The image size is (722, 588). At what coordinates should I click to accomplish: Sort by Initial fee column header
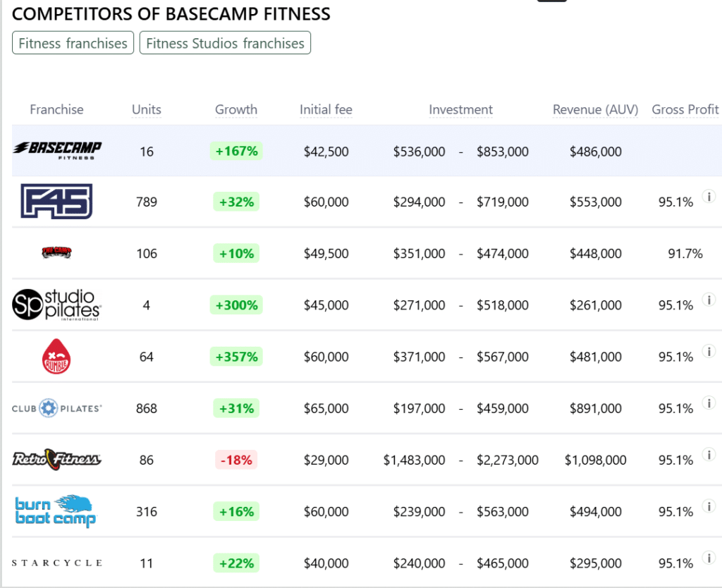click(326, 109)
